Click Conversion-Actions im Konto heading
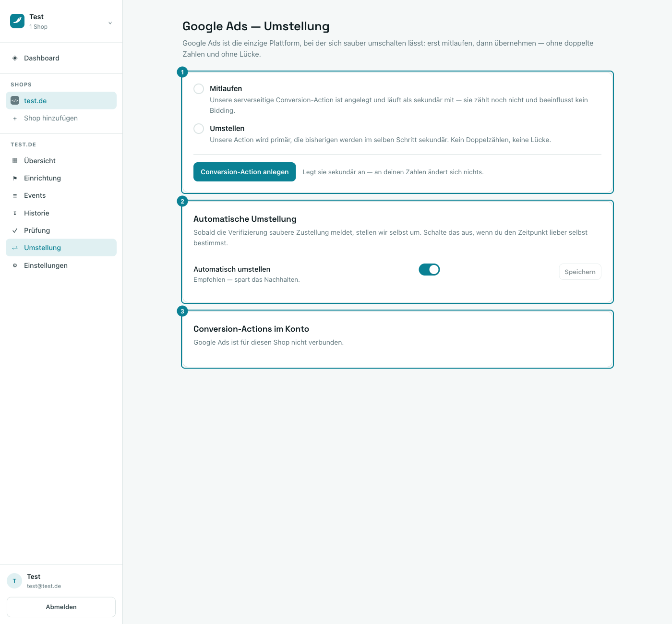This screenshot has height=624, width=672. pyautogui.click(x=251, y=329)
